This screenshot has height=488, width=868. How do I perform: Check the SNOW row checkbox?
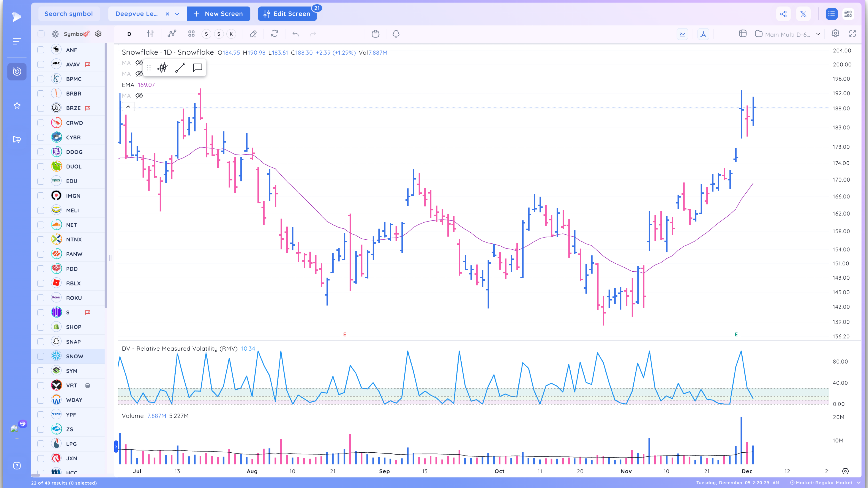(x=41, y=356)
